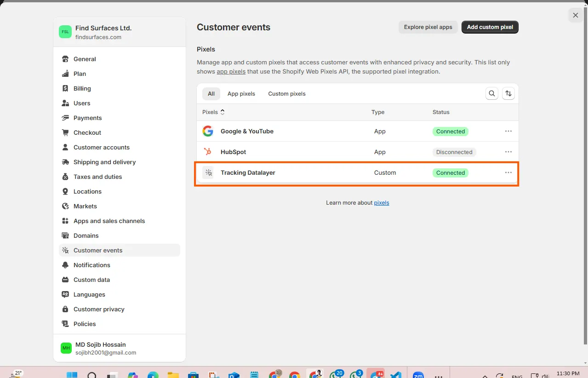
Task: Click the sort pixels arrows icon
Action: tap(508, 94)
